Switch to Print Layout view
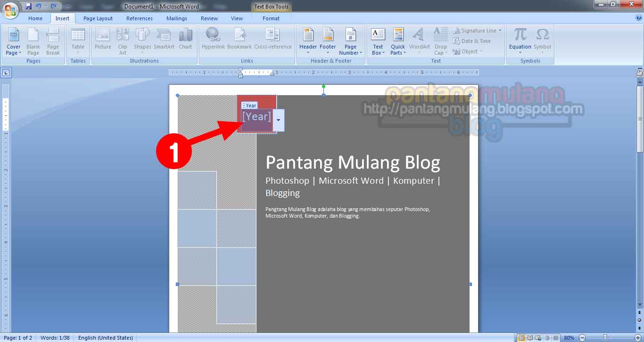The height and width of the screenshot is (342, 644). (x=521, y=338)
